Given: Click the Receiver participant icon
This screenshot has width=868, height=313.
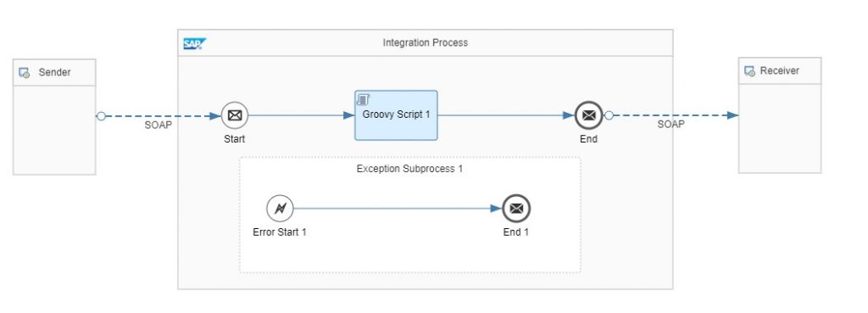Looking at the screenshot, I should pyautogui.click(x=749, y=71).
